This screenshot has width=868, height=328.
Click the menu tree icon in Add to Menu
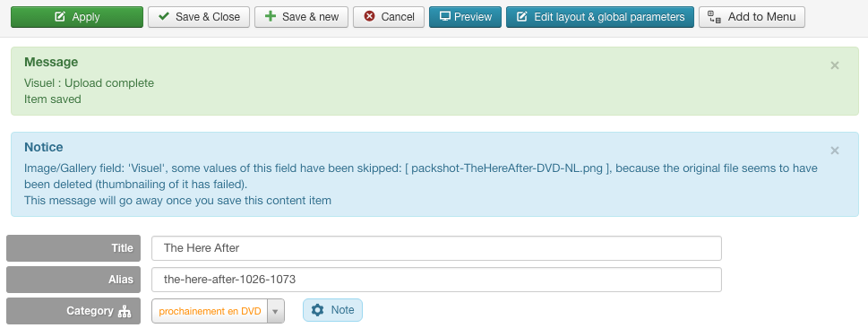click(x=714, y=17)
